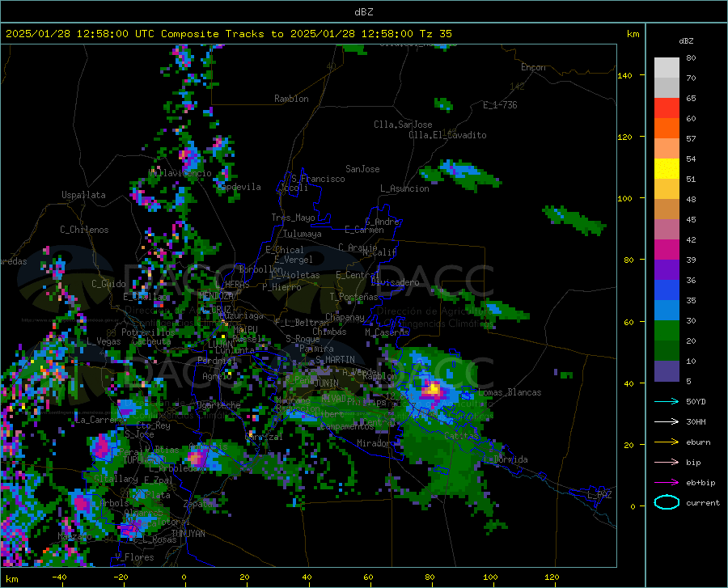Click the dBZ title at top

[363, 12]
